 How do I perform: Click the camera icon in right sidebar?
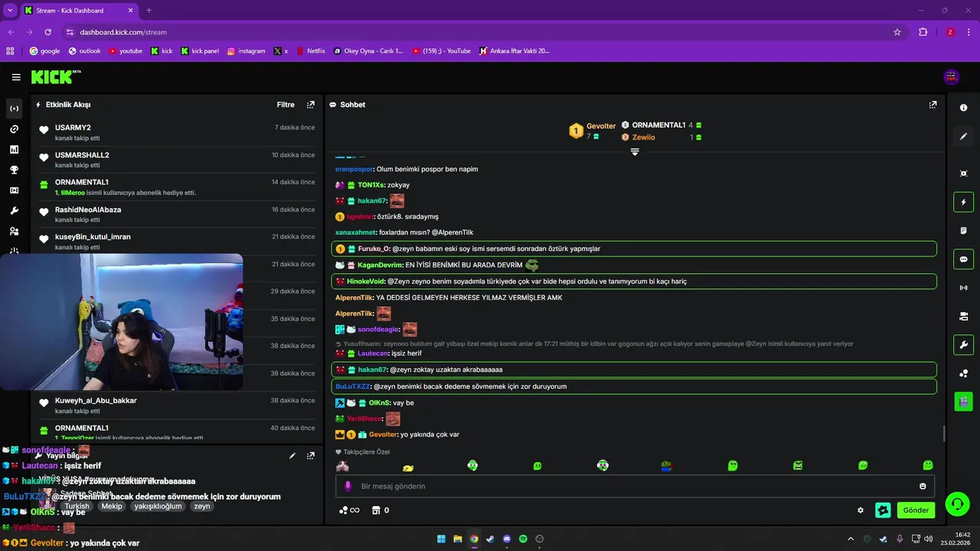(x=963, y=316)
